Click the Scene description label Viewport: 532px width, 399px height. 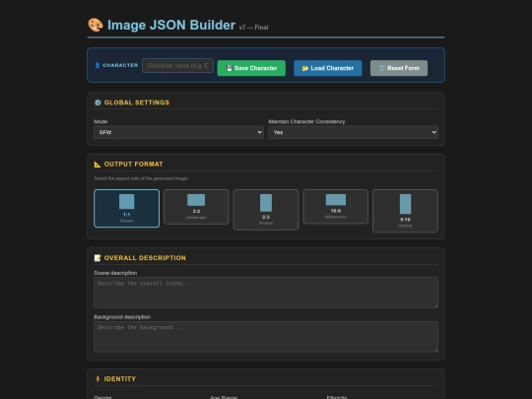pos(115,273)
